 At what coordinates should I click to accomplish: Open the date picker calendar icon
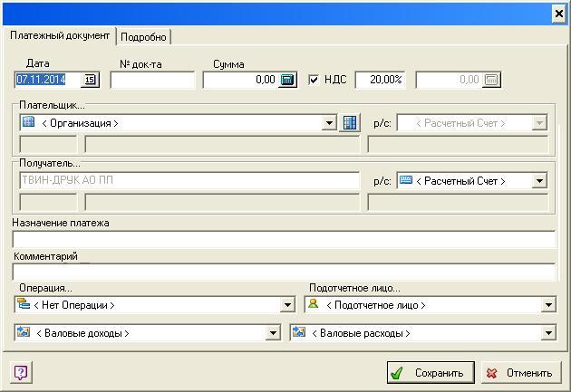pos(90,81)
